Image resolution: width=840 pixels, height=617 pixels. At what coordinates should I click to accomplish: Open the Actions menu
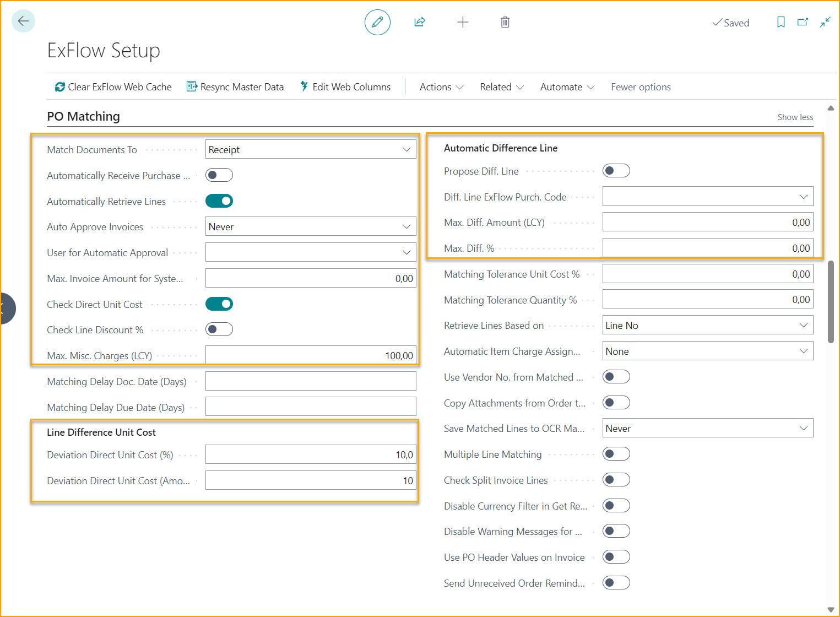click(441, 87)
